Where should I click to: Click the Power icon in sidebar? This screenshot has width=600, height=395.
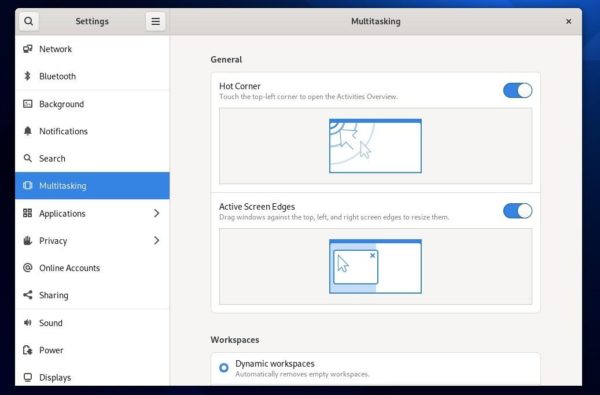tap(28, 350)
